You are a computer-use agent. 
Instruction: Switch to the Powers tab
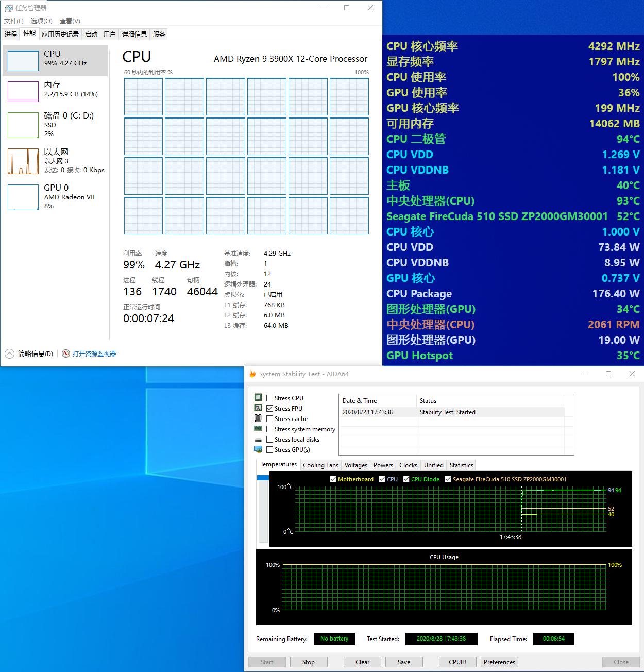383,465
